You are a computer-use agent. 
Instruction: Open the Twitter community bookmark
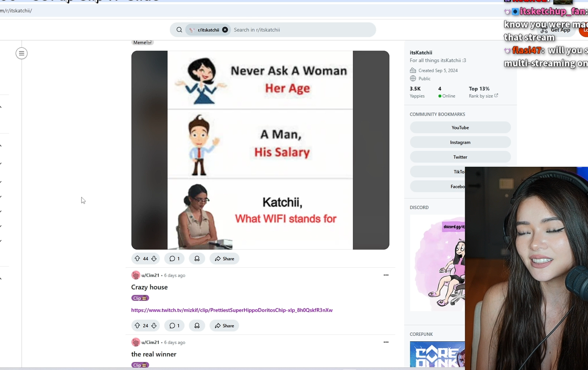tap(460, 157)
